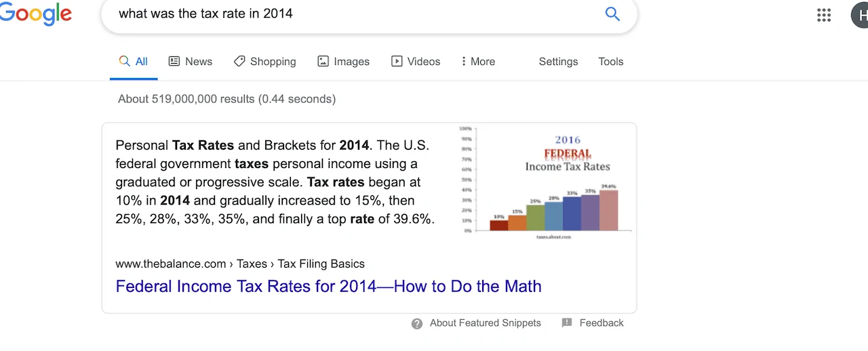Click the About Featured Snippets link
The height and width of the screenshot is (351, 868).
pos(485,323)
